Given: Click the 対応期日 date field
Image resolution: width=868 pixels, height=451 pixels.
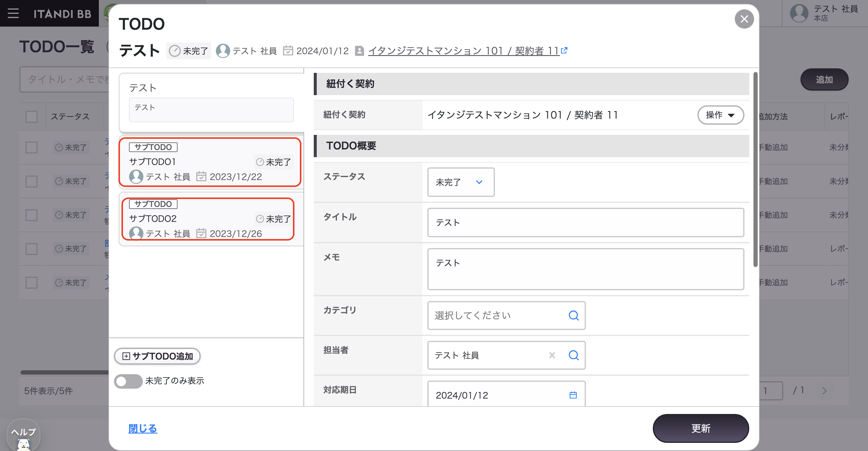Looking at the screenshot, I should (x=506, y=393).
